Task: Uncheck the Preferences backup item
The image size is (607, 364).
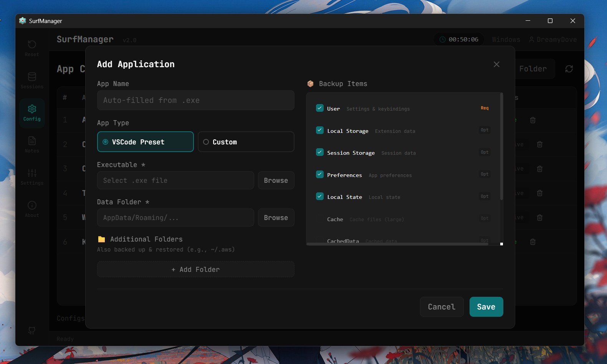Action: (319, 174)
